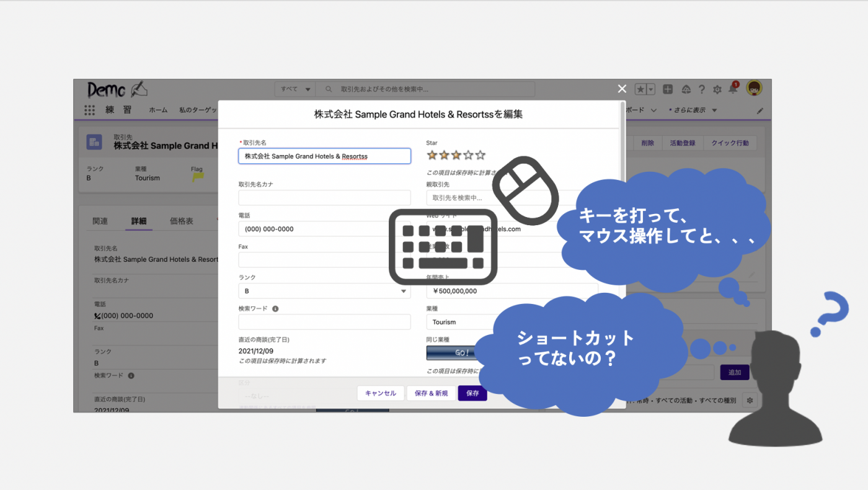Click the 追加 button
The image size is (868, 490).
tap(735, 372)
